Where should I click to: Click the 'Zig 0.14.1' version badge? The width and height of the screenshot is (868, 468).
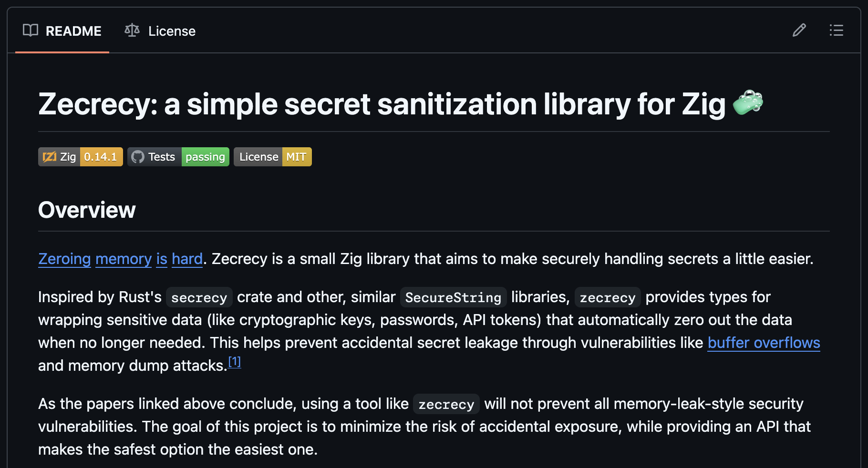pyautogui.click(x=80, y=156)
